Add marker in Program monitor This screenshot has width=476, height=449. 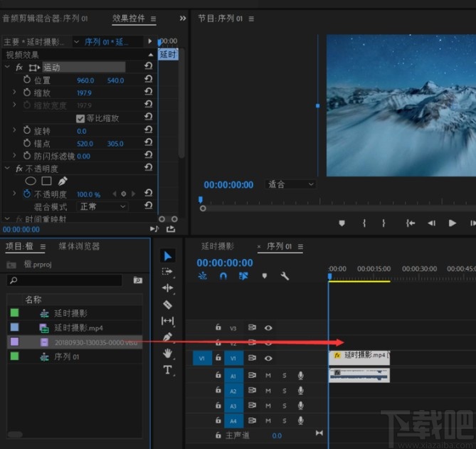342,223
